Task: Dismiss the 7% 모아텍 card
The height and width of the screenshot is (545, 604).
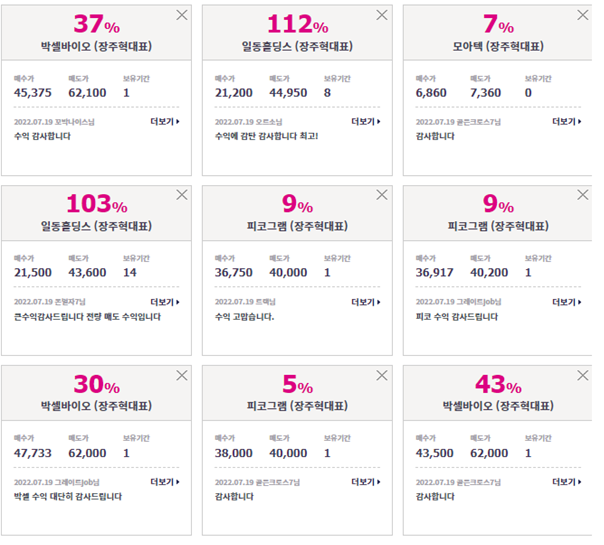Action: pos(583,15)
